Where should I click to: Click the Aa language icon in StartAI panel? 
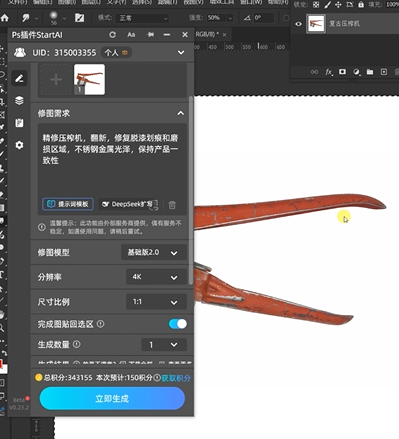(x=131, y=35)
